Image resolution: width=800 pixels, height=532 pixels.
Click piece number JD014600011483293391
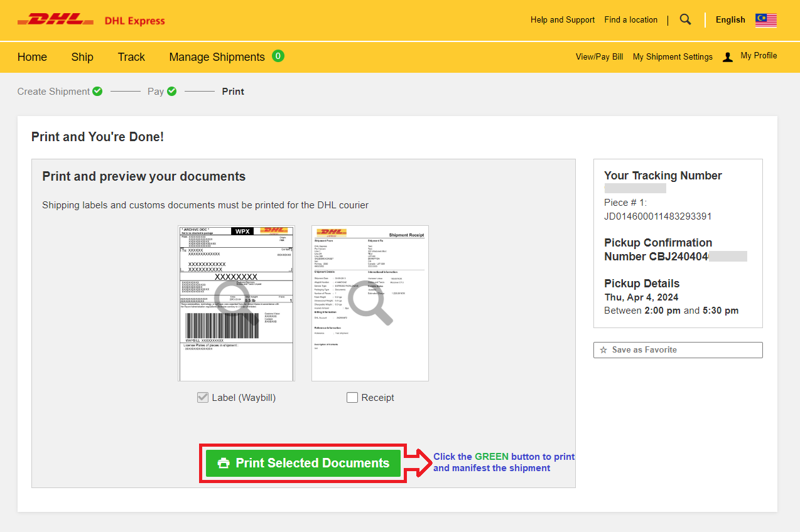[x=658, y=216]
